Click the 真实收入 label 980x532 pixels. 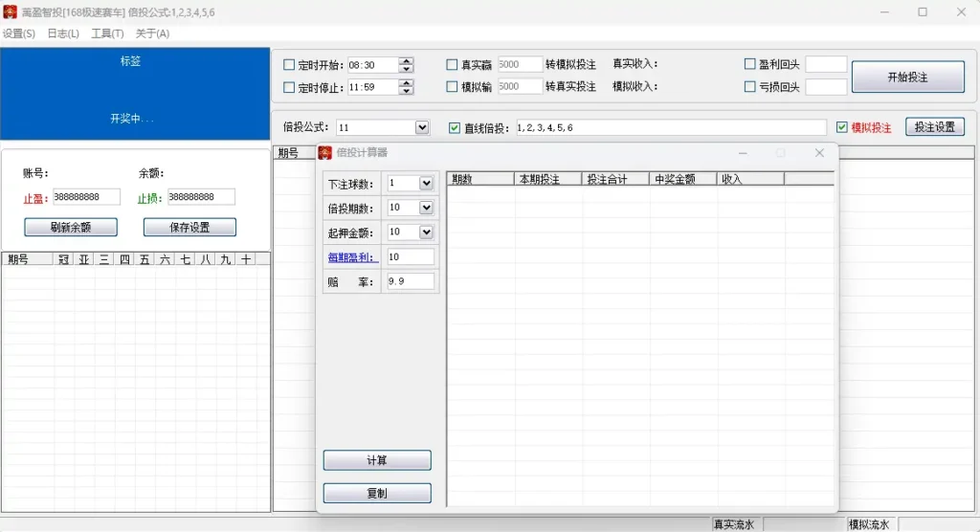click(x=635, y=64)
